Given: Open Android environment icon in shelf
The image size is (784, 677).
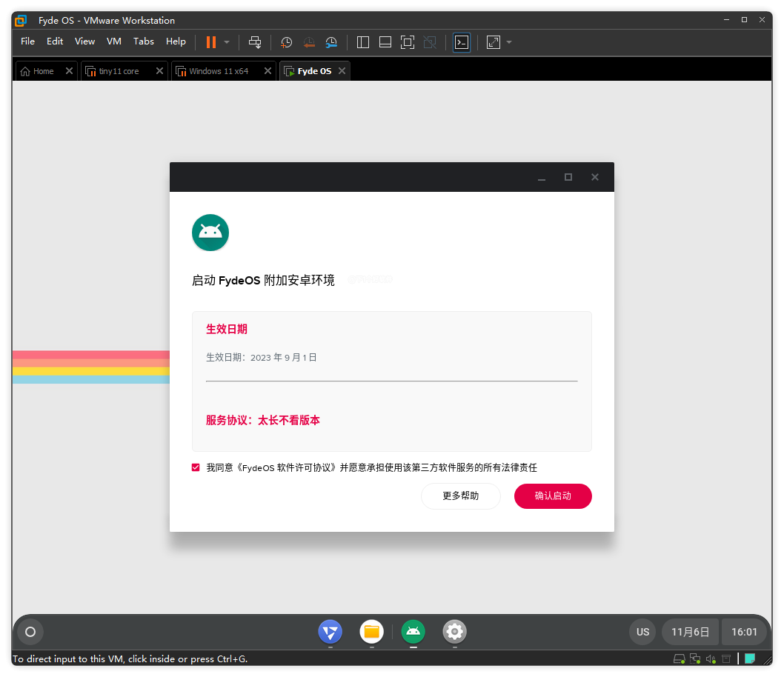Looking at the screenshot, I should coord(413,632).
